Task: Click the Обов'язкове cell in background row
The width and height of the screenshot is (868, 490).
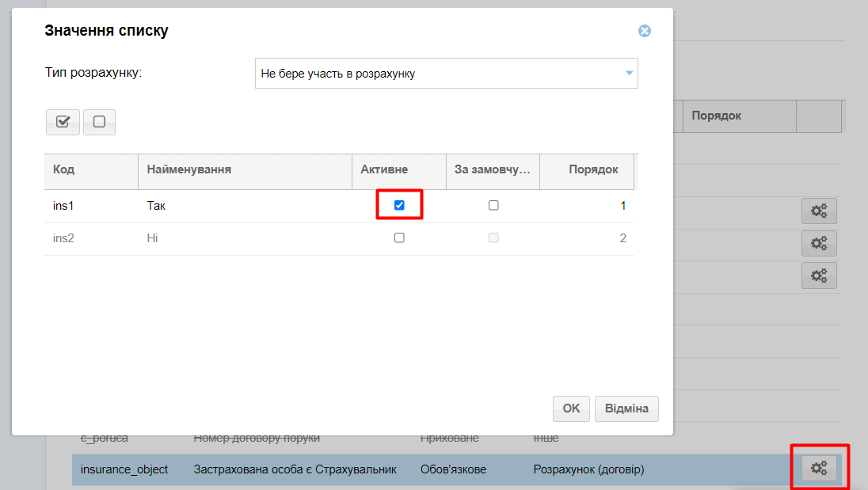Action: tap(453, 469)
